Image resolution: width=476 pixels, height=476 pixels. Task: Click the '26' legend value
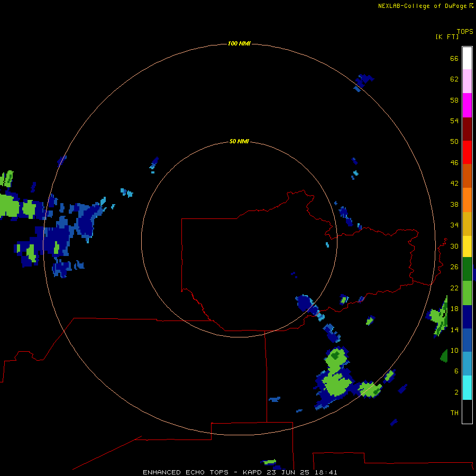(x=454, y=267)
